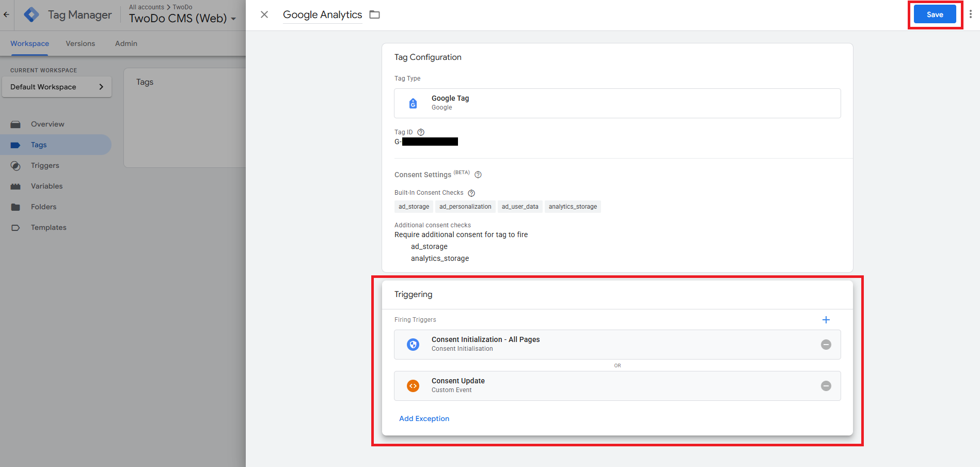Open help for Consent Settings
This screenshot has width=980, height=467.
click(478, 175)
